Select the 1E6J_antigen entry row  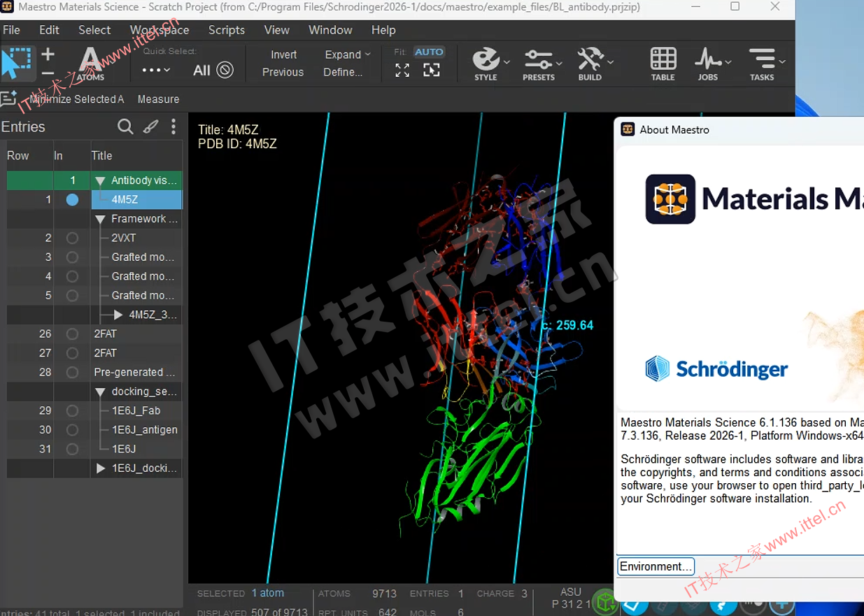(144, 430)
